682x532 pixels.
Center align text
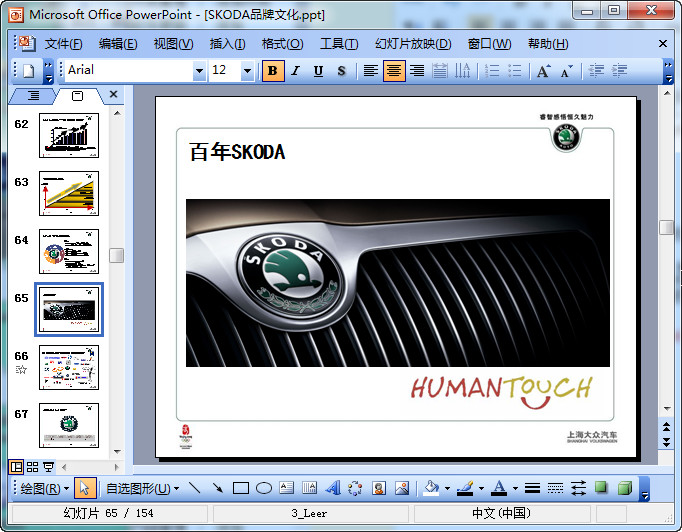click(x=394, y=71)
